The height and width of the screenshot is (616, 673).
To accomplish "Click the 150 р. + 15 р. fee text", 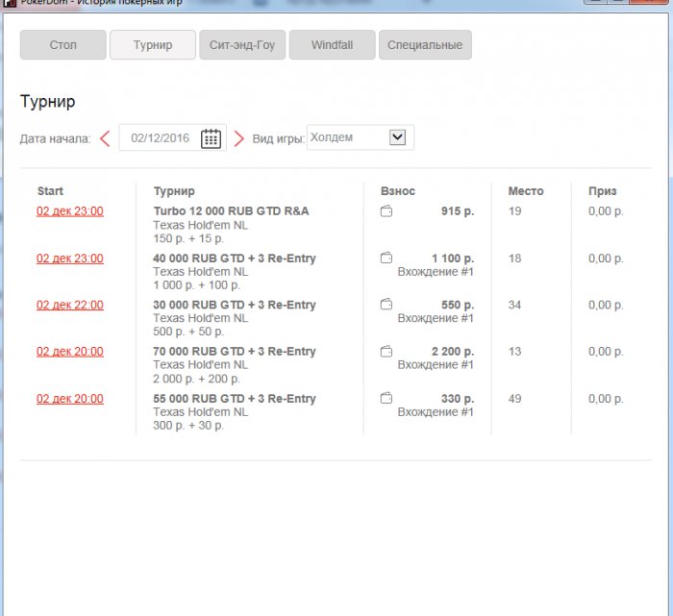I will [188, 238].
